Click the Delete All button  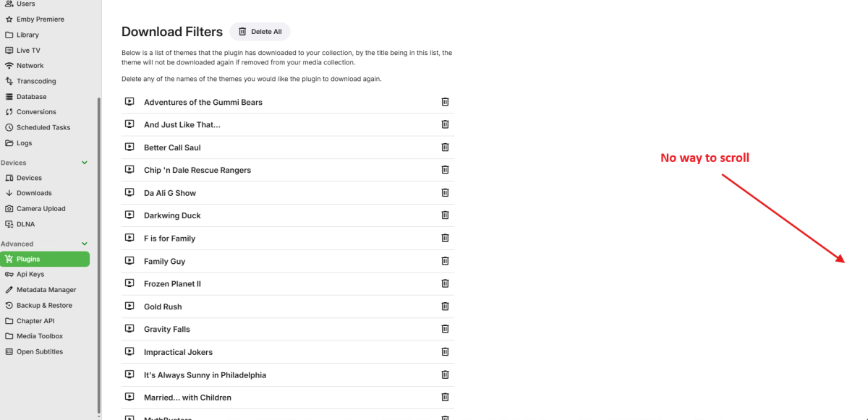pyautogui.click(x=260, y=31)
